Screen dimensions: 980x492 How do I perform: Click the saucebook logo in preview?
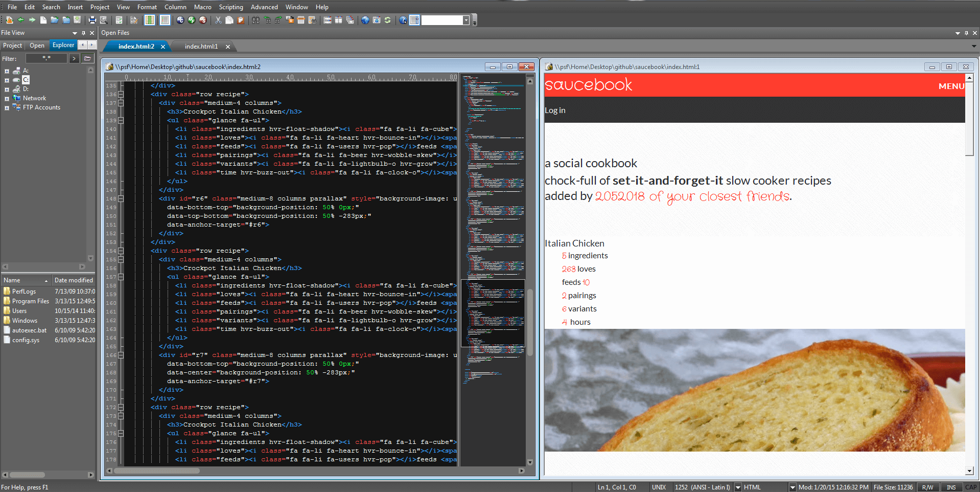588,84
